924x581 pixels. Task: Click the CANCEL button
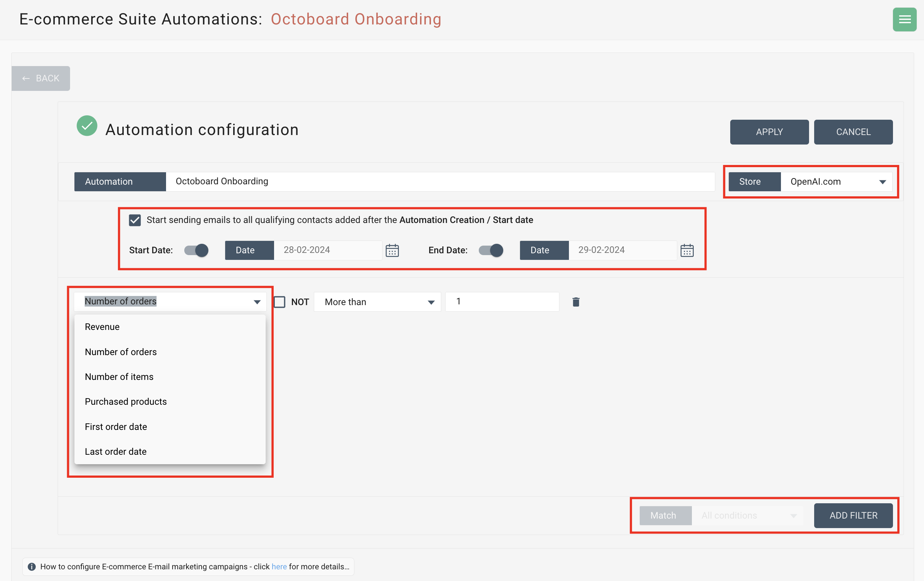853,132
